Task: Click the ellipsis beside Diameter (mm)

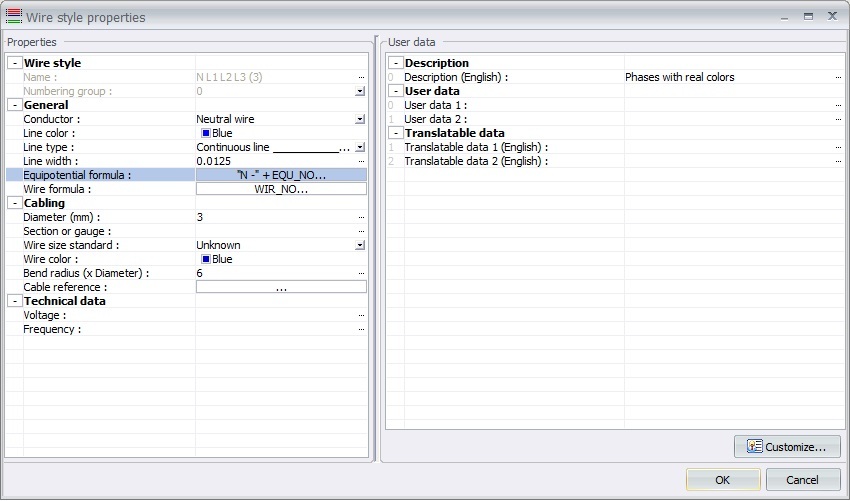Action: pos(361,217)
